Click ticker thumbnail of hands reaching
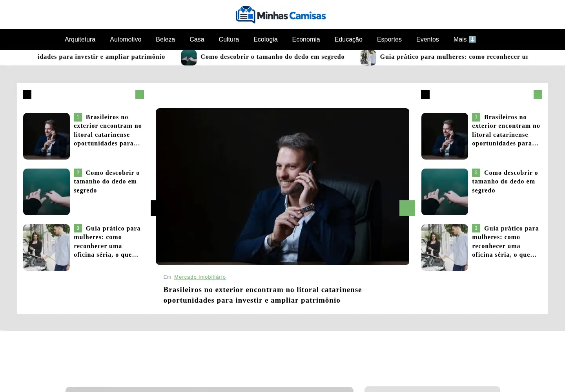 pos(189,58)
